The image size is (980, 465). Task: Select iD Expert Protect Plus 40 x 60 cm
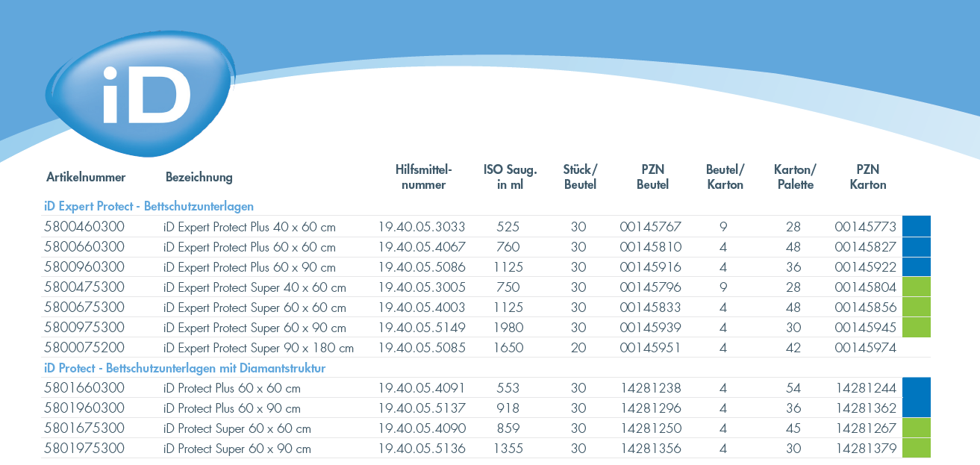(250, 227)
